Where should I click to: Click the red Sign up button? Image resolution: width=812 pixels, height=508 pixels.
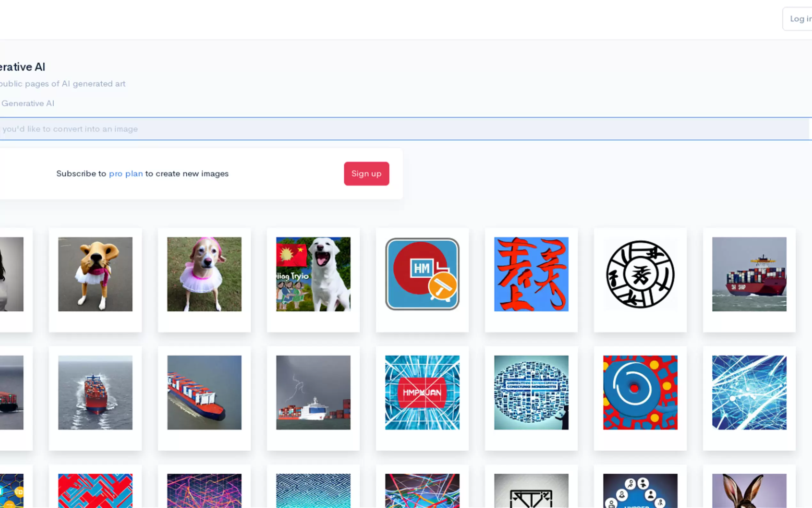pos(366,174)
